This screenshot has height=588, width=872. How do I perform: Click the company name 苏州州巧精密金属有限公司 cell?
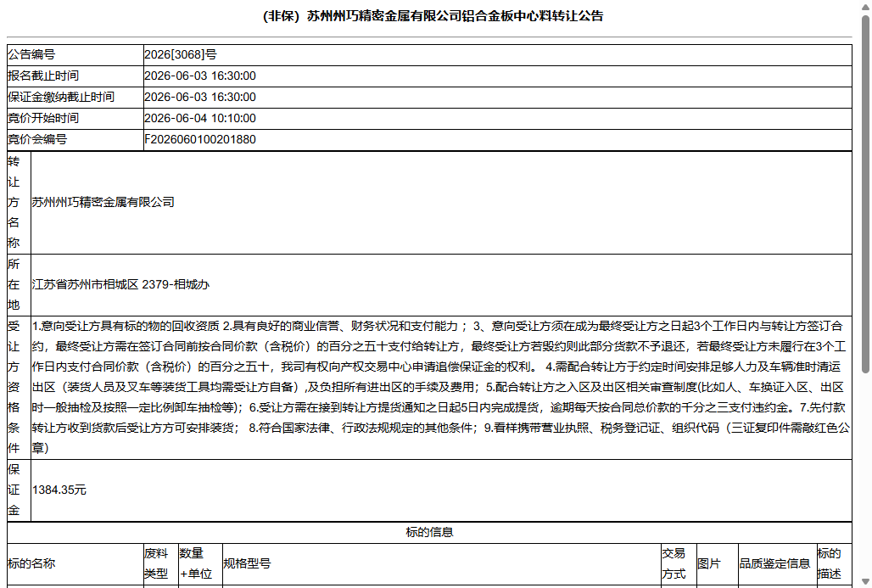(441, 203)
